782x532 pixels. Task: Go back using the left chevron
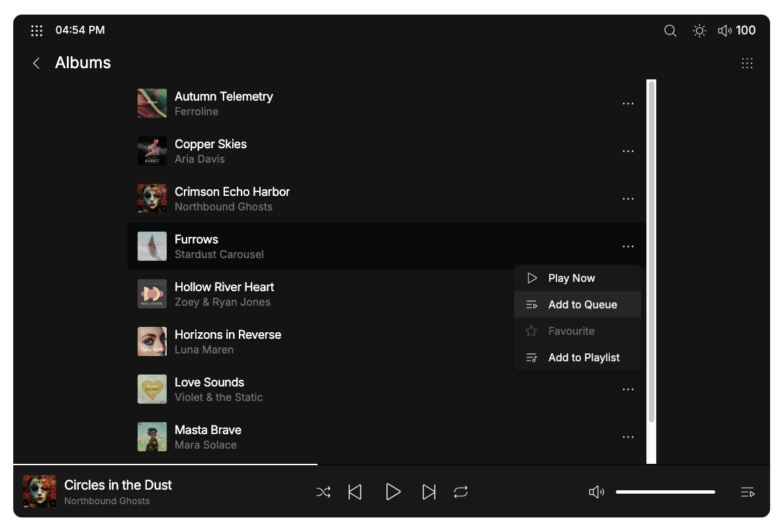pyautogui.click(x=36, y=63)
